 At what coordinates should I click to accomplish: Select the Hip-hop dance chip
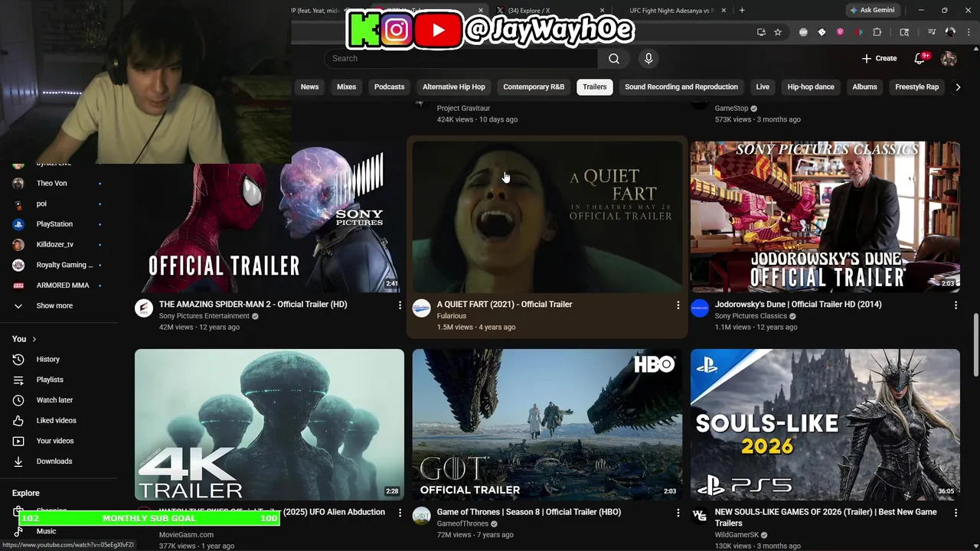(811, 87)
